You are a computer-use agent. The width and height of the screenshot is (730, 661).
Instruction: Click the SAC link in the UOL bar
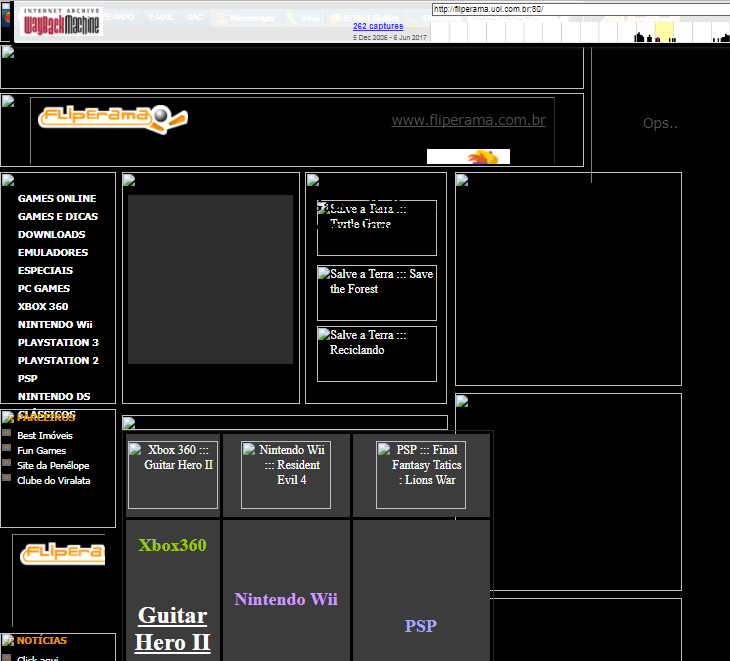click(x=195, y=17)
